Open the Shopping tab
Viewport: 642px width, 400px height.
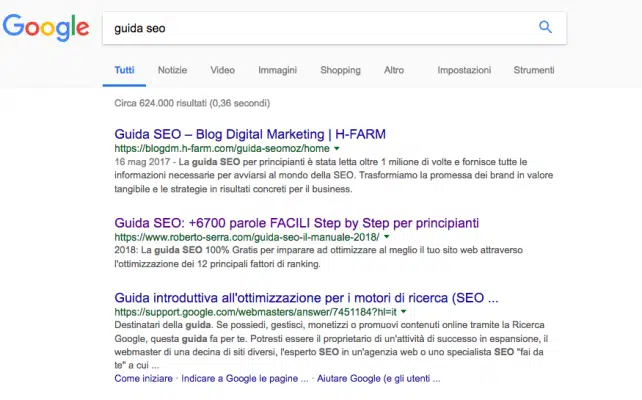tap(340, 70)
